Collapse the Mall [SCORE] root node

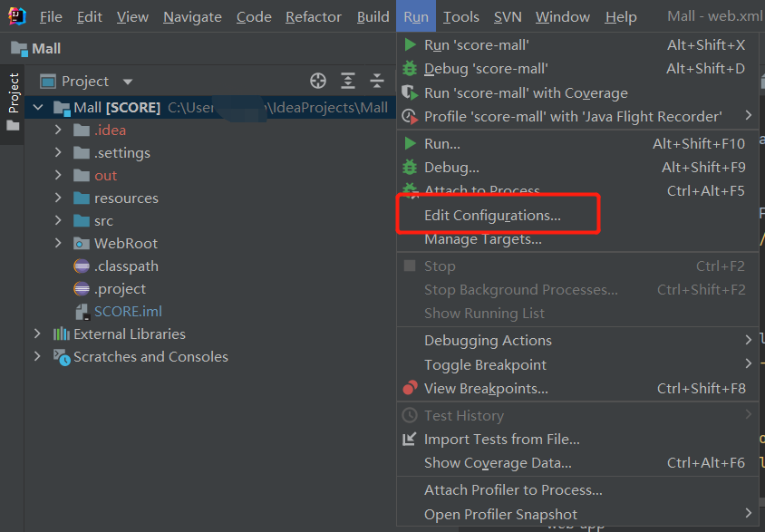pos(37,108)
